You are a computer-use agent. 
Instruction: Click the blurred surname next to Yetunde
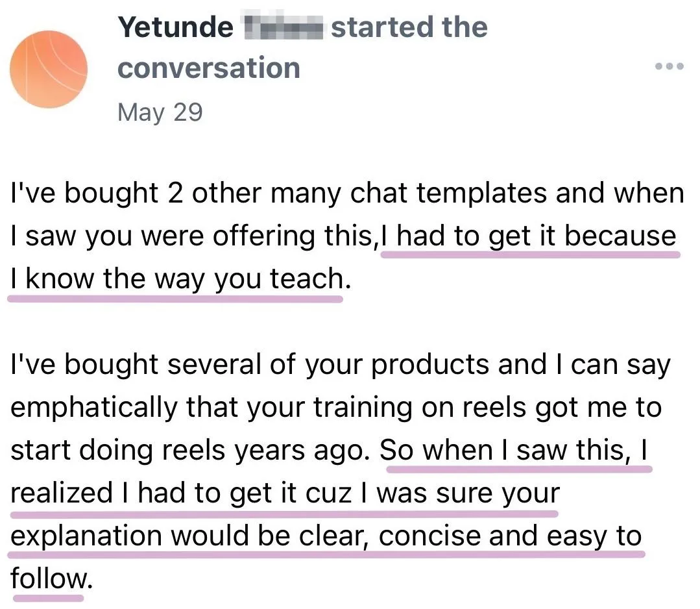pyautogui.click(x=283, y=27)
